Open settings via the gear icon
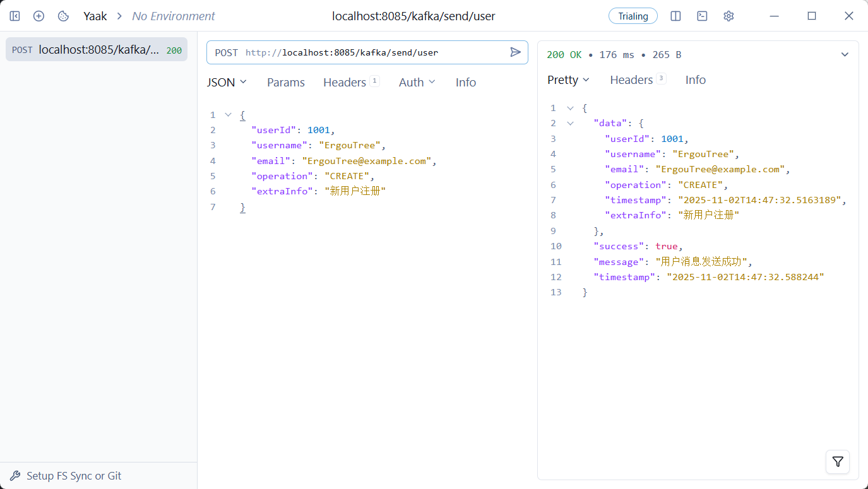 (x=728, y=16)
